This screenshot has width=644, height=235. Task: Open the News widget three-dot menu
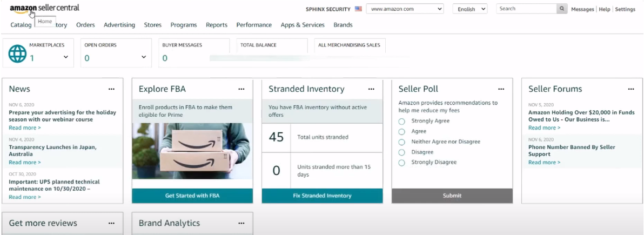tap(111, 89)
